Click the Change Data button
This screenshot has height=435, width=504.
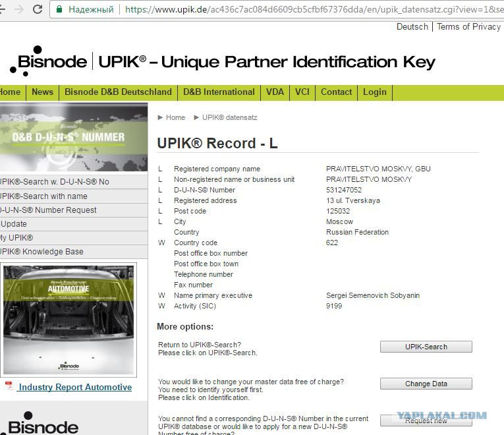point(426,384)
